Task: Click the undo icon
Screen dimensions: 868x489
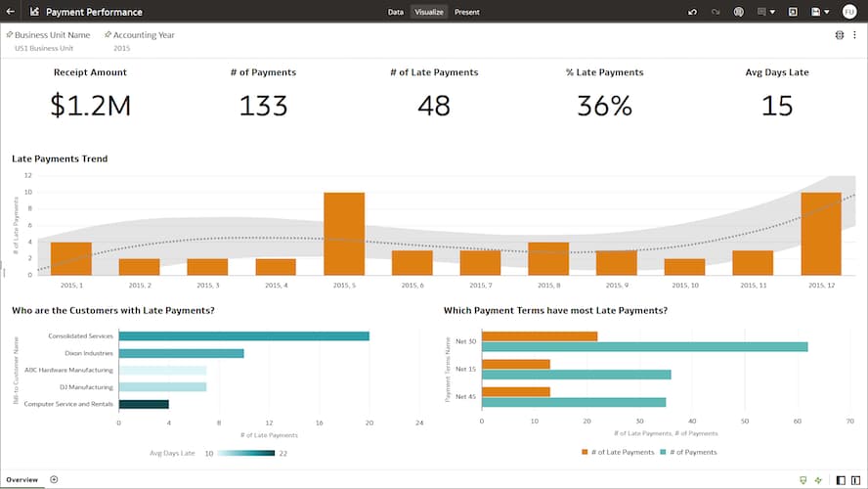Action: click(x=693, y=12)
